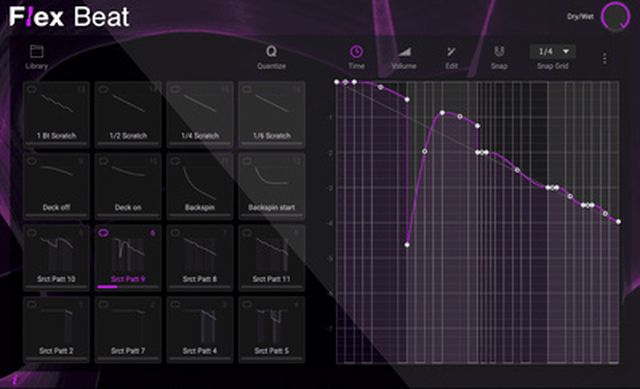
Task: Toggle loop icon on Srct Patt 9 pad
Action: (104, 233)
